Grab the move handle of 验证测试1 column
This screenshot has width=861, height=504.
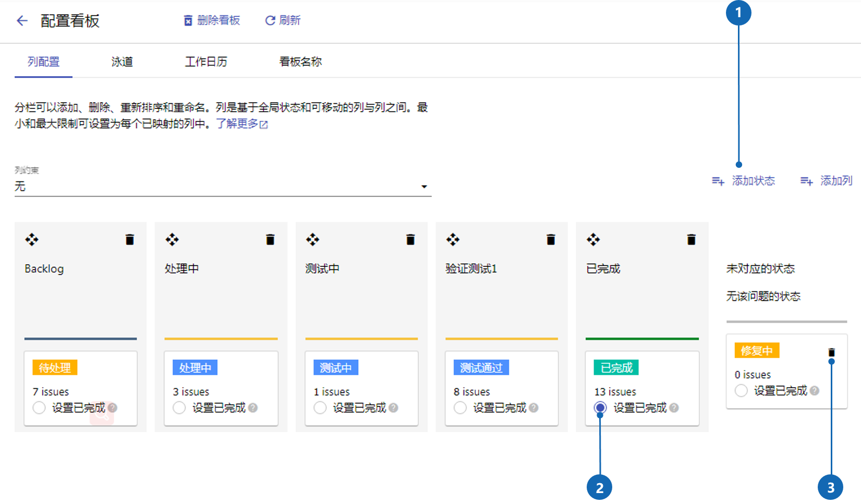453,240
